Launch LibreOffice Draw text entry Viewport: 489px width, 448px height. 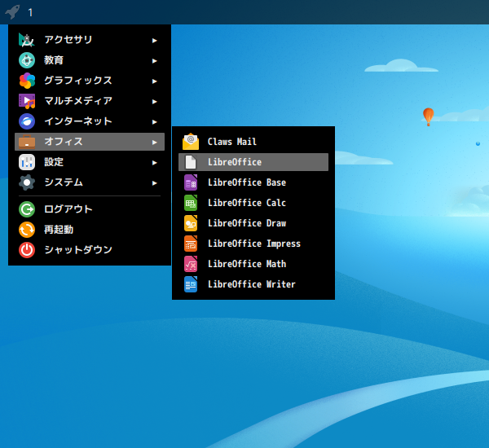247,223
